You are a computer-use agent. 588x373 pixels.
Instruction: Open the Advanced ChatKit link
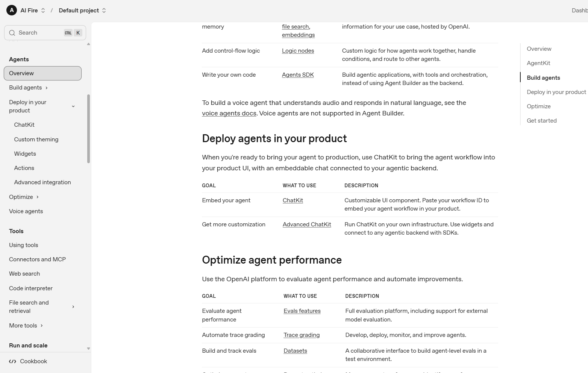pos(307,224)
